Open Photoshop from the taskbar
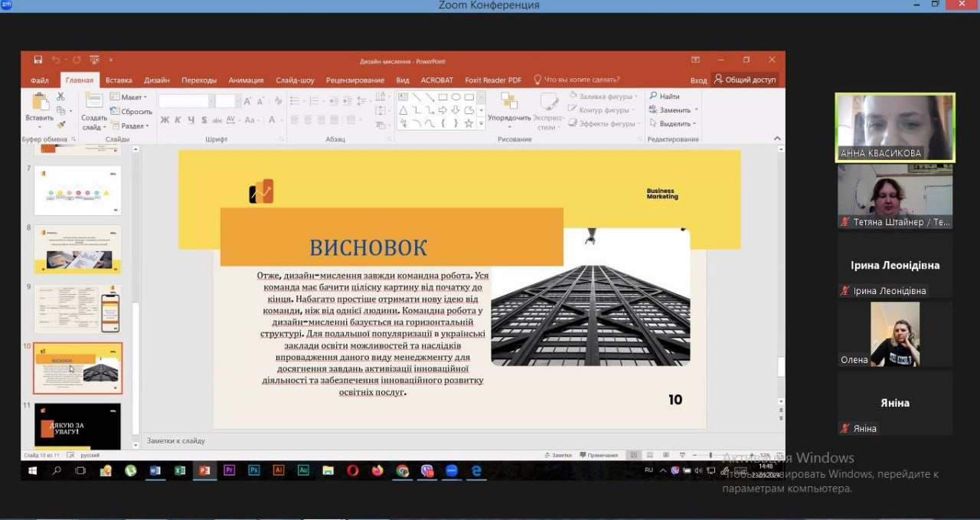The width and height of the screenshot is (980, 520). pyautogui.click(x=253, y=470)
